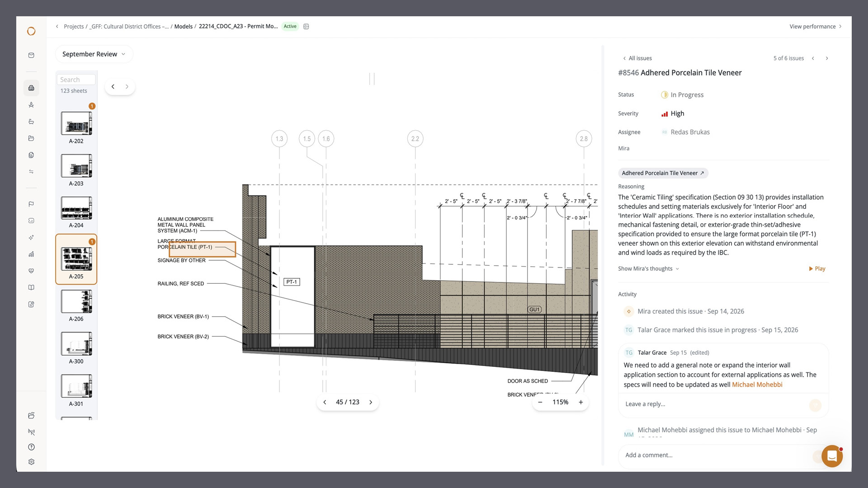The height and width of the screenshot is (488, 868).
Task: Open the In Progress status selector
Action: point(682,95)
